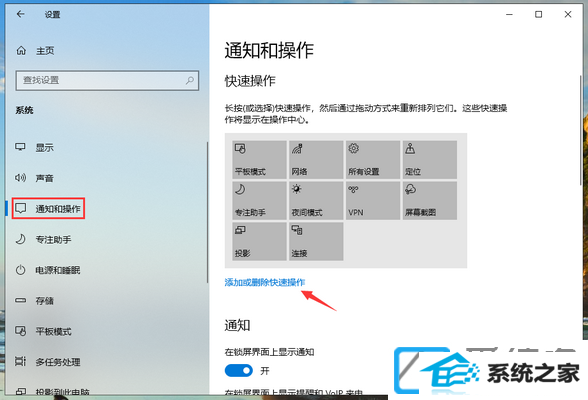Select the 定位 quick action tile
The image size is (588, 400).
click(430, 160)
